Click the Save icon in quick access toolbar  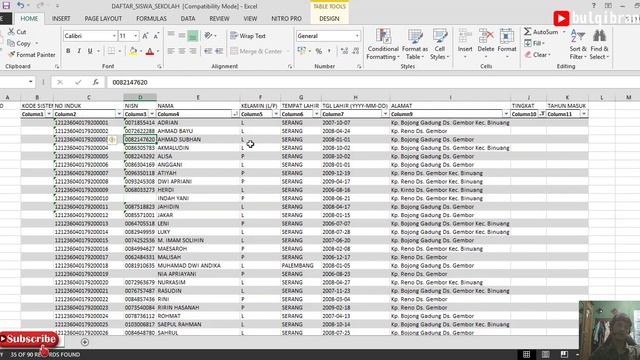coord(6,6)
